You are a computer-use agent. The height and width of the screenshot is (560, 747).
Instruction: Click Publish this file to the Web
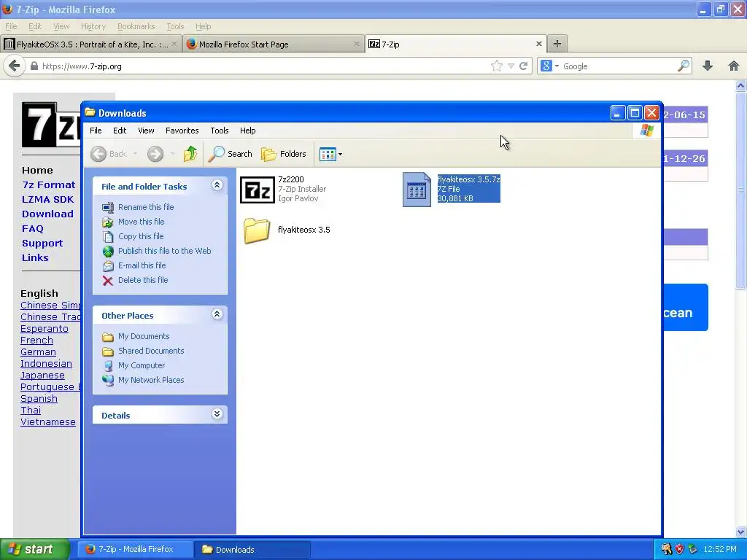tap(164, 251)
